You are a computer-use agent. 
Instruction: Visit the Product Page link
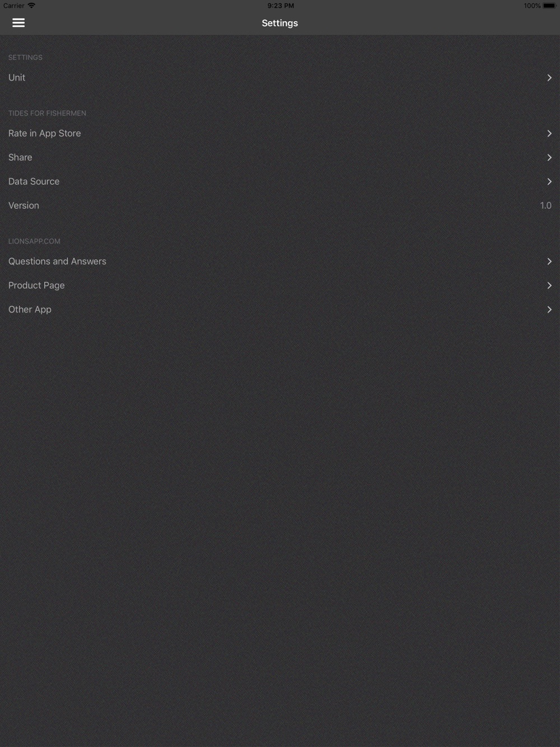pyautogui.click(x=280, y=286)
